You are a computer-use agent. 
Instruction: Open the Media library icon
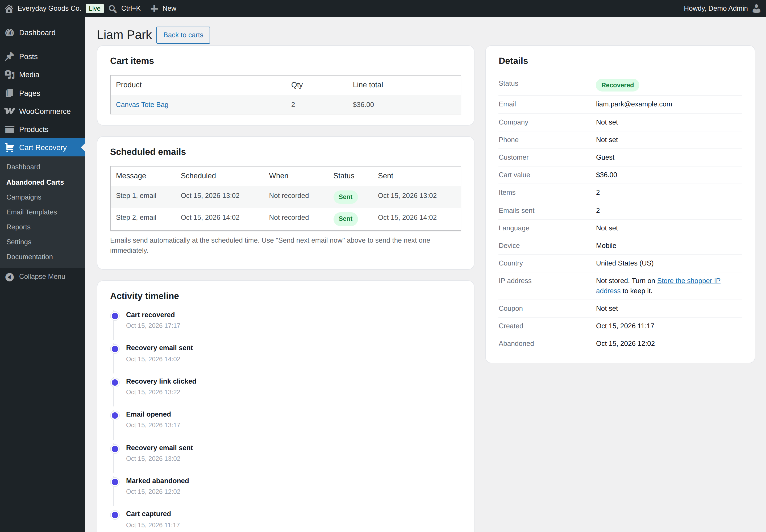[x=10, y=75]
